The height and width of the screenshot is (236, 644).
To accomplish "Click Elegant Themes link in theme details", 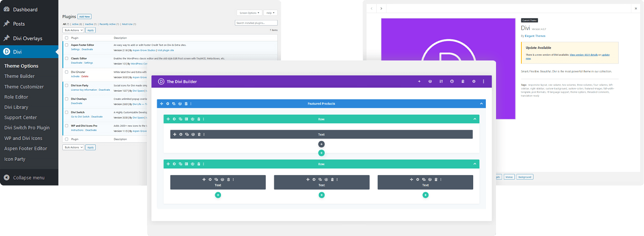I will 535,36.
